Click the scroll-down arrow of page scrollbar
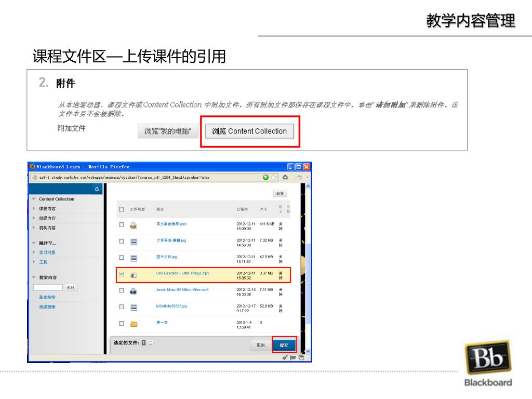The height and width of the screenshot is (399, 532). click(x=308, y=351)
